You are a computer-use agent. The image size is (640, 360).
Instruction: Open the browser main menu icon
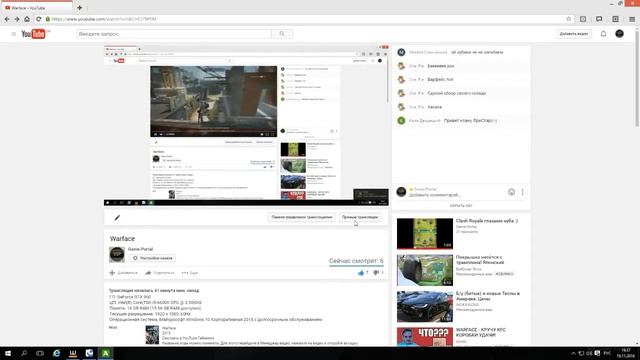[x=632, y=19]
